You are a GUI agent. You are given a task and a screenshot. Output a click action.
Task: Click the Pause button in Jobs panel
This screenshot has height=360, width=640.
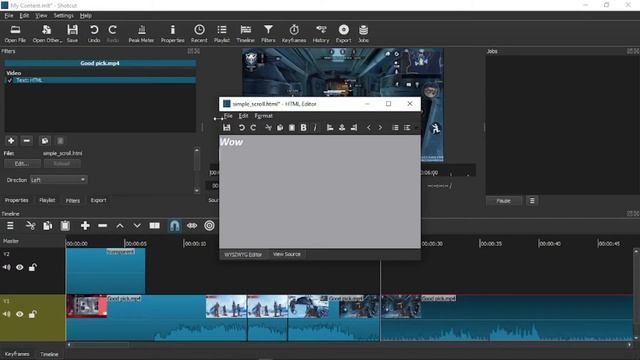click(x=504, y=201)
